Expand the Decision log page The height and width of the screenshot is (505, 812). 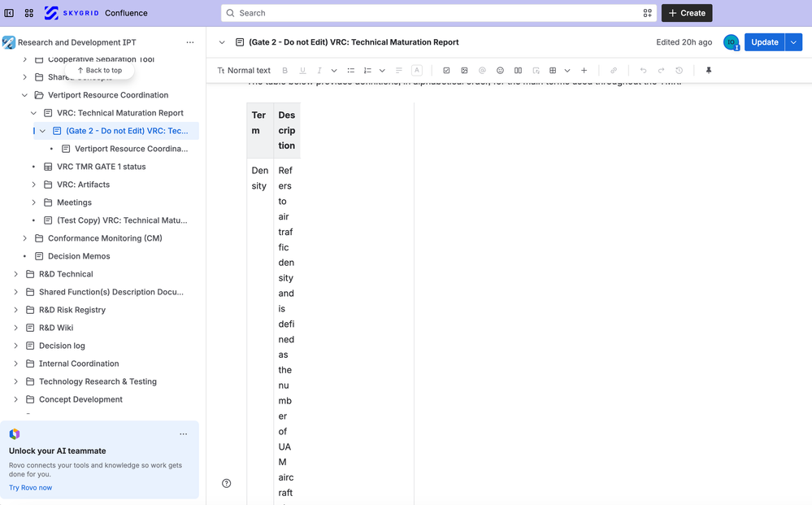coord(15,346)
